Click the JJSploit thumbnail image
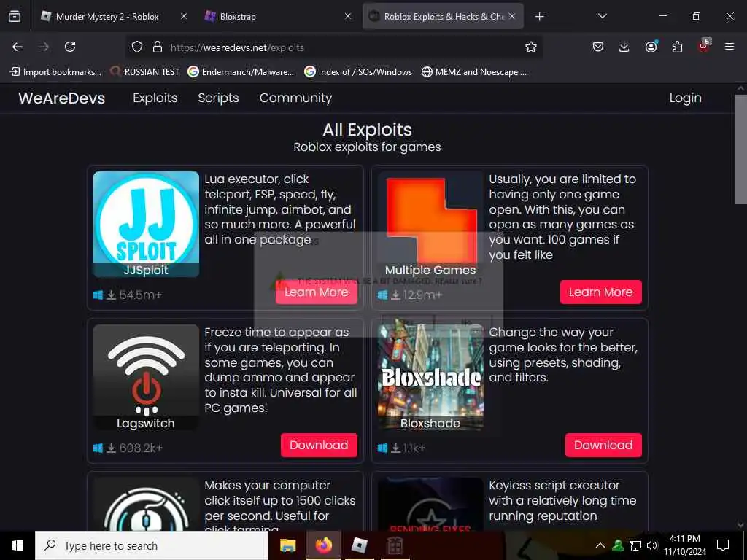 (146, 224)
